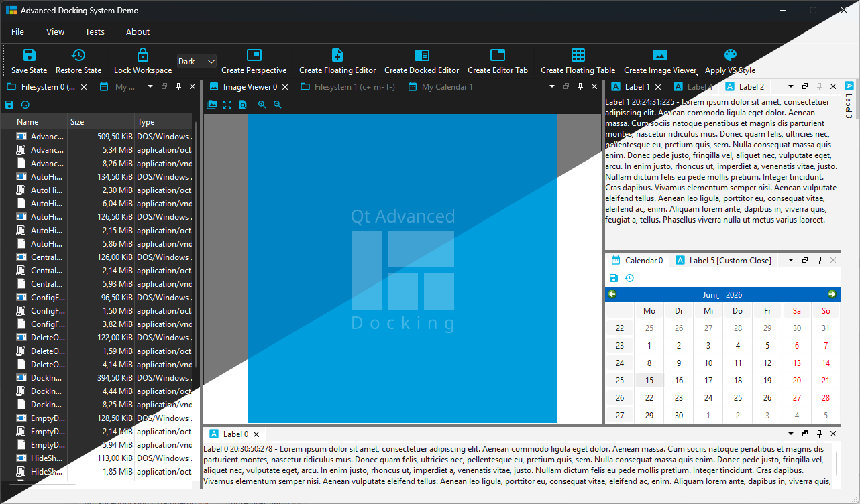Select the Label 5 [Custom Close] tab
Image resolution: width=860 pixels, height=504 pixels.
(x=724, y=261)
